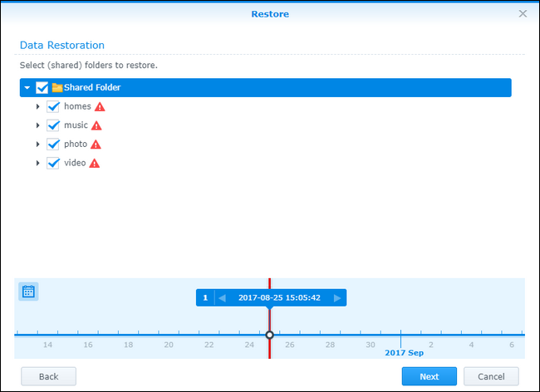Click the Shared Folder yellow folder icon

point(57,87)
